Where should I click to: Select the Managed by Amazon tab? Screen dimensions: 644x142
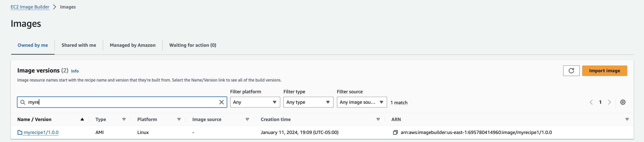point(133,45)
